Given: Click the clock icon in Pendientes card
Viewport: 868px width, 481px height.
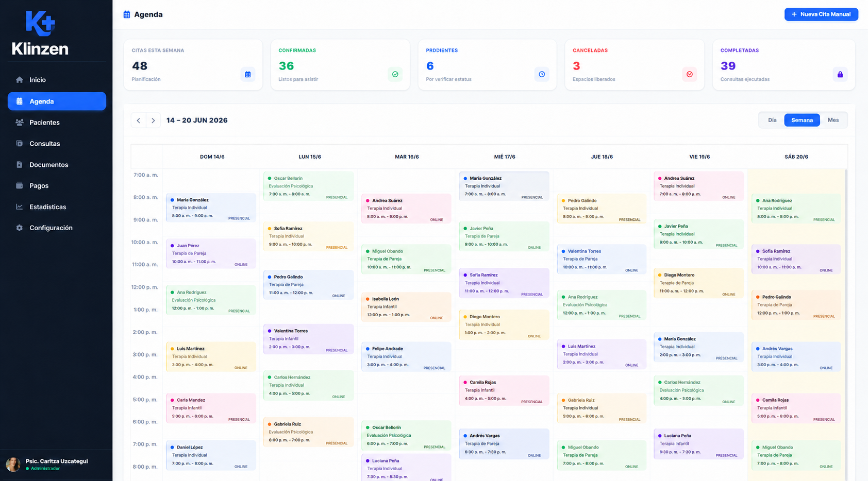Looking at the screenshot, I should [x=542, y=74].
